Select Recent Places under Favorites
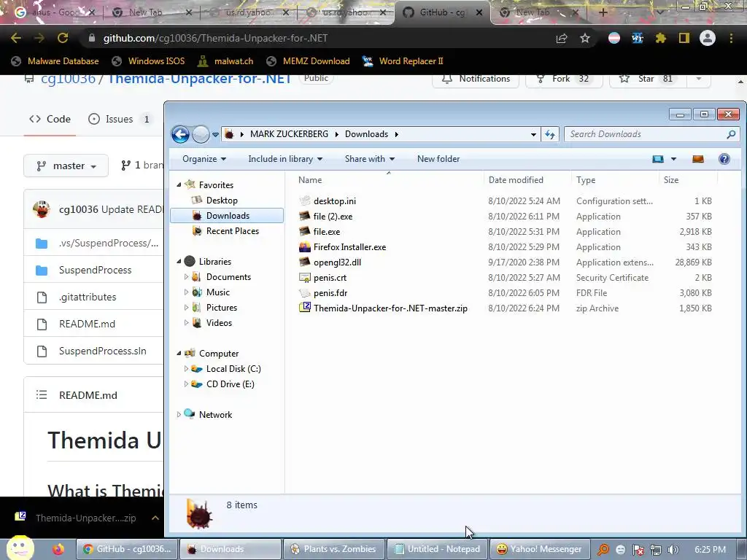Image resolution: width=747 pixels, height=560 pixels. 233,231
